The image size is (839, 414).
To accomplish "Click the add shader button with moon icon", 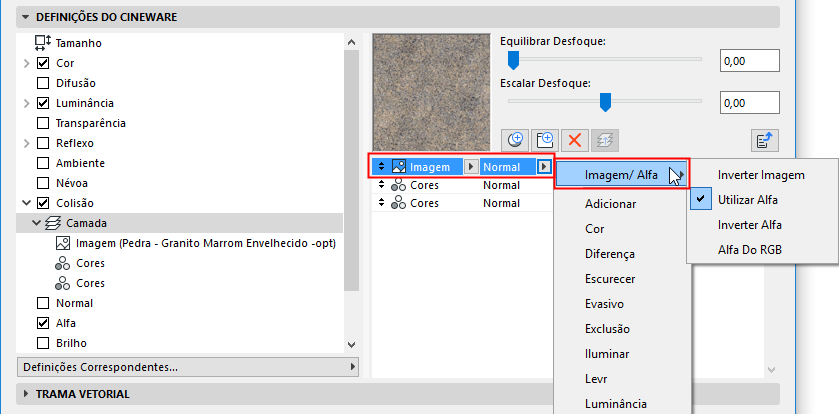I will coord(516,141).
